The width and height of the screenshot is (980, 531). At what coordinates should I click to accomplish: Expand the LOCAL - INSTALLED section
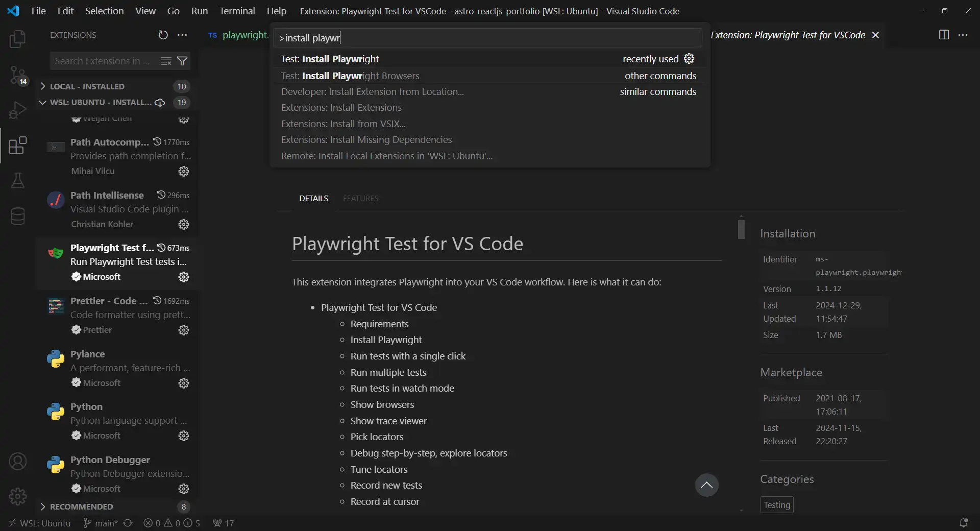coord(43,86)
